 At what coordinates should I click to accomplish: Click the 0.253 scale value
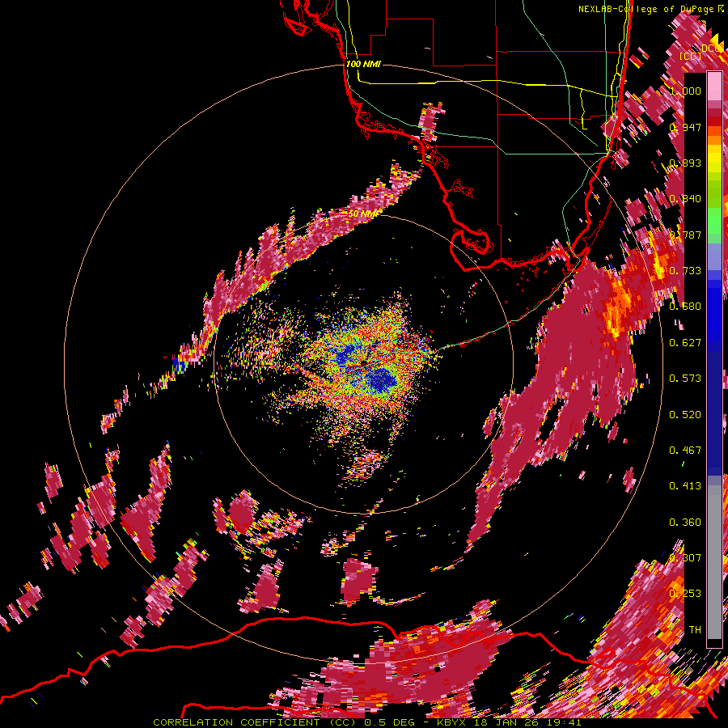pos(685,594)
